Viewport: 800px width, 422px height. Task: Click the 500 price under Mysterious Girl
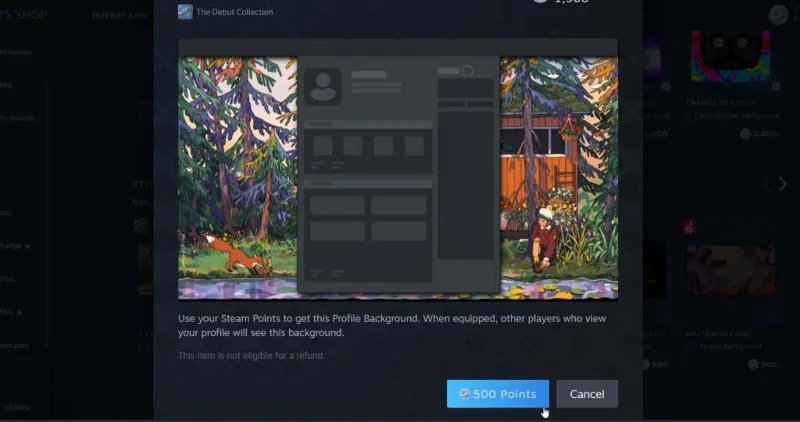click(x=762, y=364)
